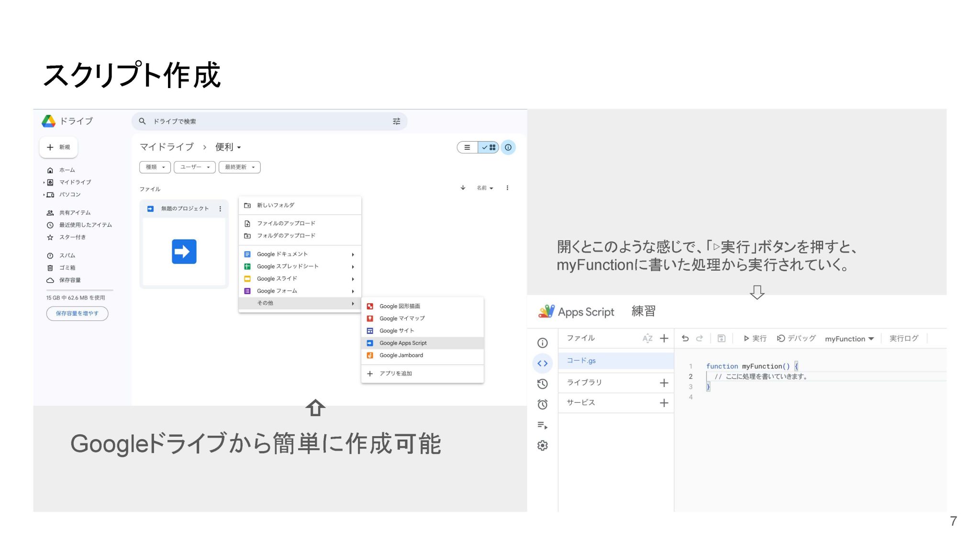980x551 pixels.
Task: Reverse sort direction arrow
Action: click(463, 187)
